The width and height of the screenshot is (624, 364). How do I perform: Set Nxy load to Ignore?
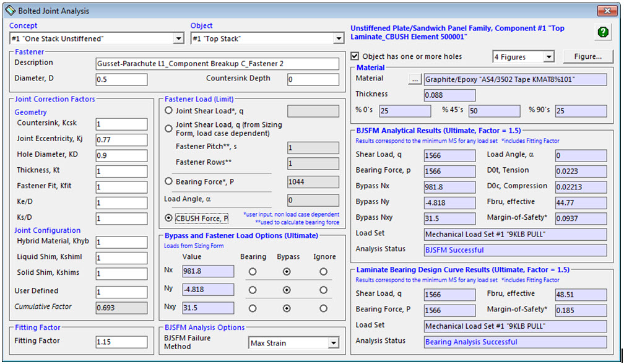(x=323, y=308)
